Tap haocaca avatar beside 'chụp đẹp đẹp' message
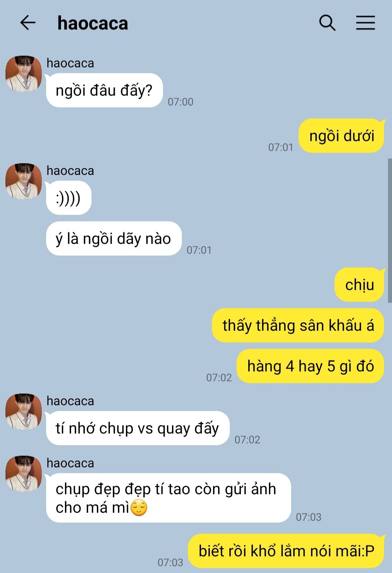Viewport: 392px width, 573px height. (24, 474)
